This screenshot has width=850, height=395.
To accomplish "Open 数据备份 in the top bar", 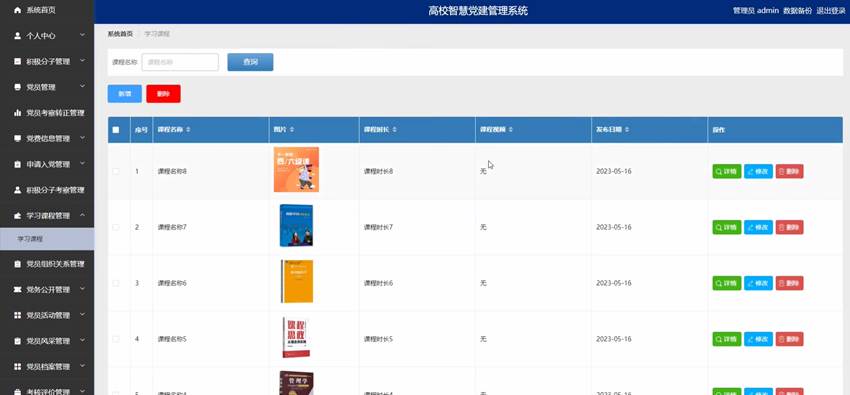I will tap(797, 10).
